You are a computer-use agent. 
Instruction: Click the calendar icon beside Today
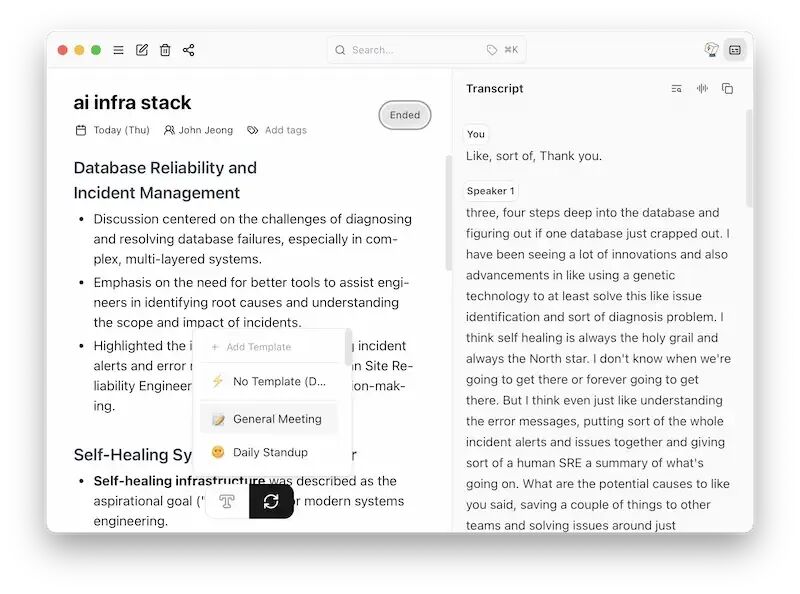click(81, 130)
